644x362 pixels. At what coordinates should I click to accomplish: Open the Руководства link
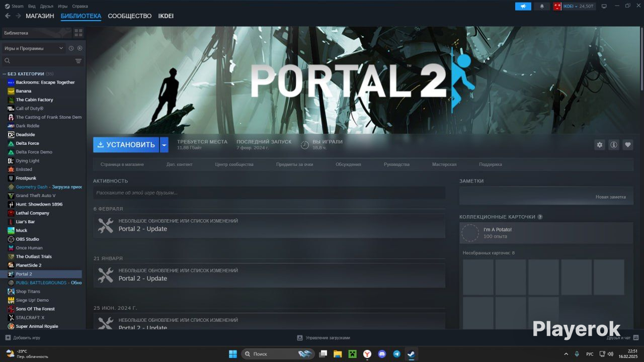396,164
